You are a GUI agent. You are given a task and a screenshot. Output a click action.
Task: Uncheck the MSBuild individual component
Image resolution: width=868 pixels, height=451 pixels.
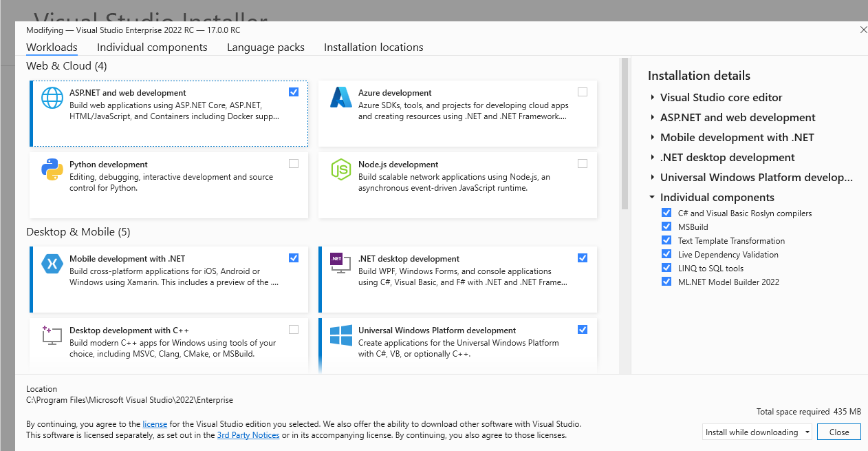666,227
